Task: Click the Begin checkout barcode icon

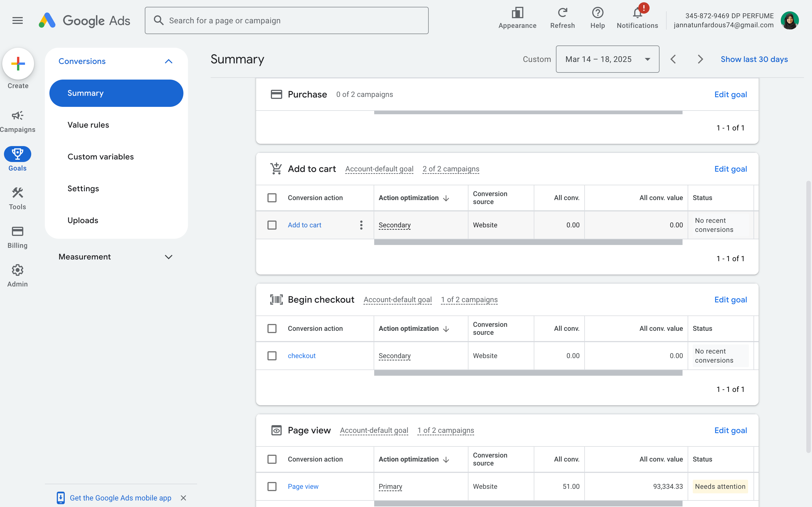Action: tap(276, 300)
